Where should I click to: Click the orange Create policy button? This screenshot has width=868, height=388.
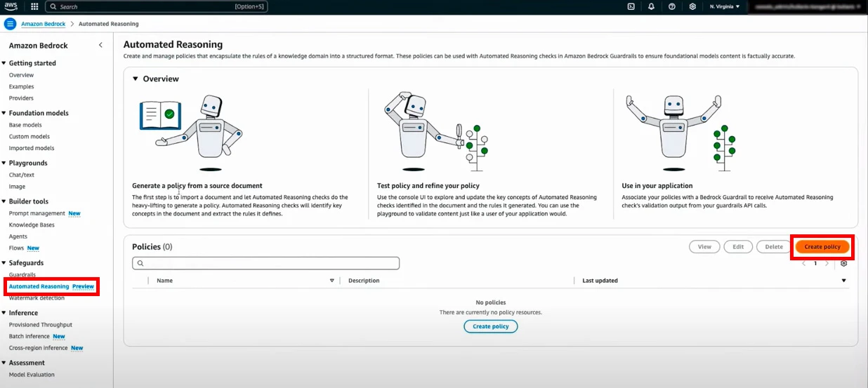pos(822,247)
